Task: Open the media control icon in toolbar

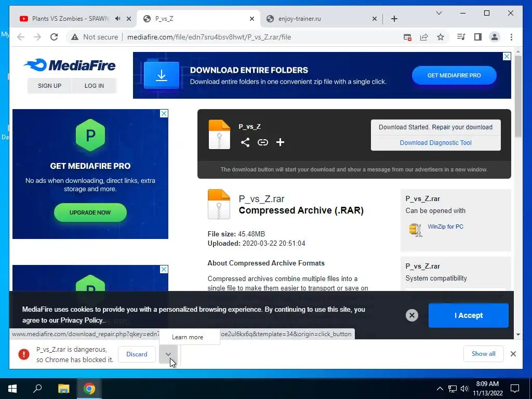Action: pos(461,37)
